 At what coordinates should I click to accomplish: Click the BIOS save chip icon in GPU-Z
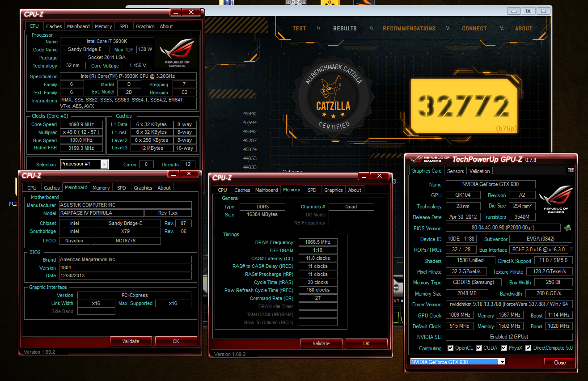[567, 228]
